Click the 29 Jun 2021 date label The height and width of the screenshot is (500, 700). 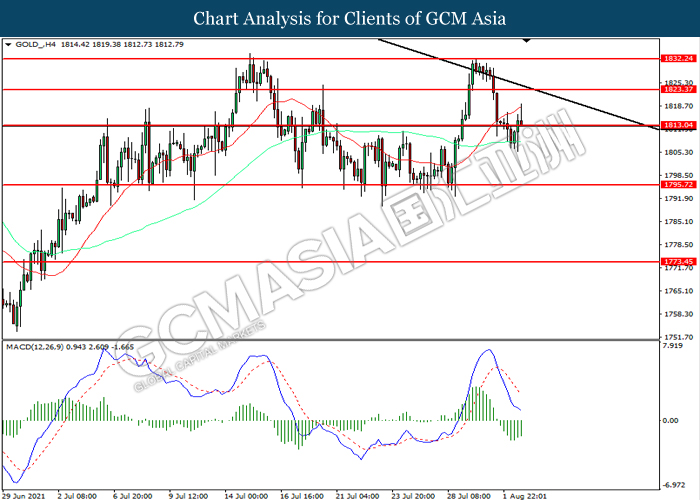coord(25,493)
